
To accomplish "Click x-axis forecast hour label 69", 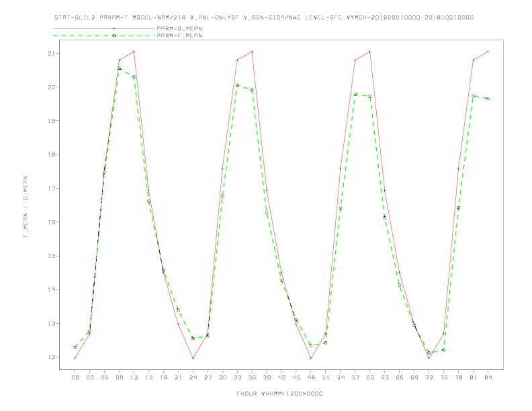I will pos(414,377).
